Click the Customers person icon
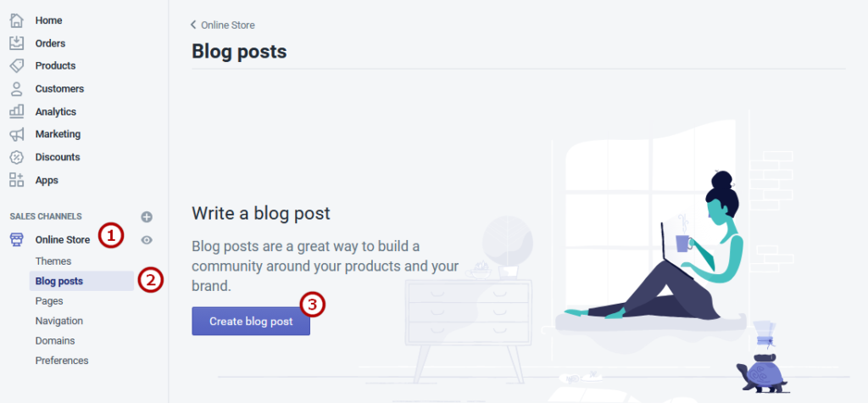The height and width of the screenshot is (403, 868). point(17,89)
